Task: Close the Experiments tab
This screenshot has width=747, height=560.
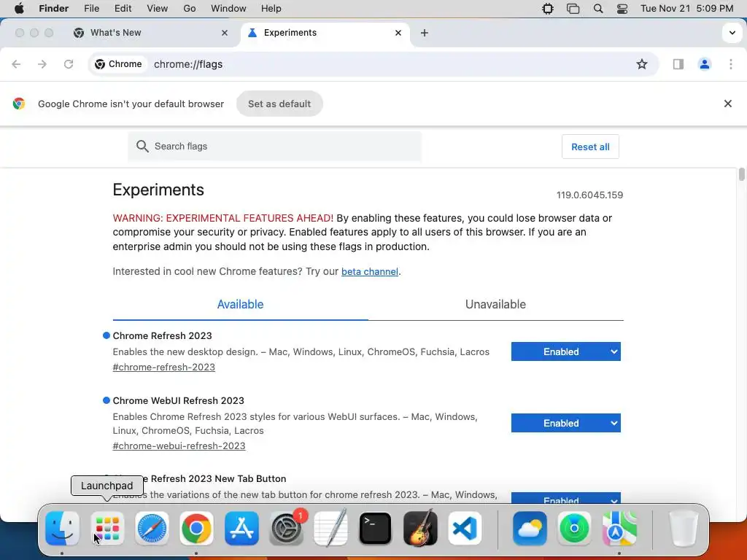Action: coord(398,33)
